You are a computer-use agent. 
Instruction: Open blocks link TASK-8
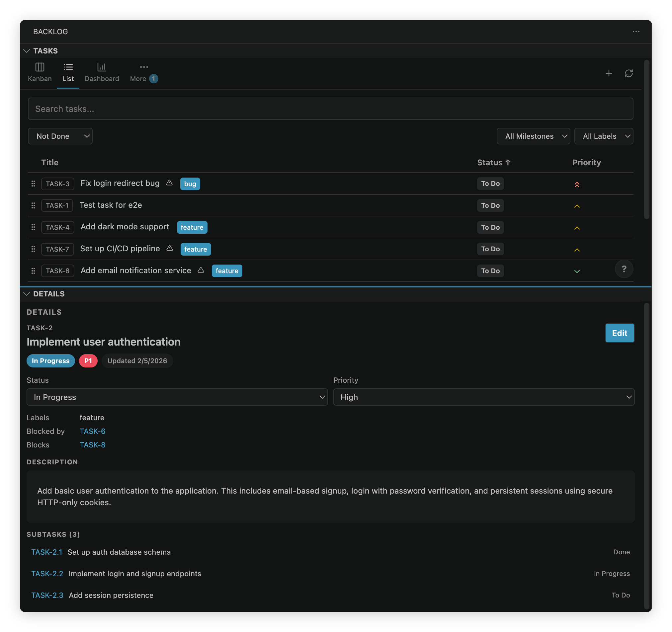[92, 445]
